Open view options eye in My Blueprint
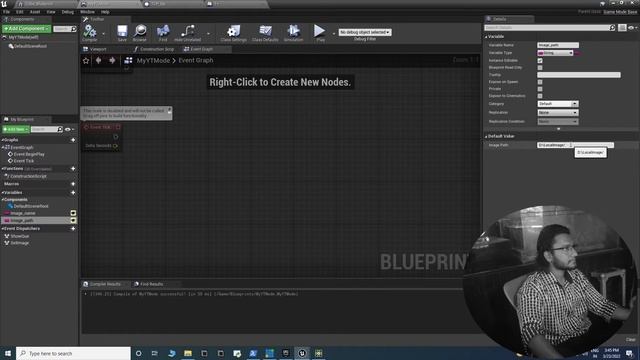The height and width of the screenshot is (360, 640). [69, 129]
